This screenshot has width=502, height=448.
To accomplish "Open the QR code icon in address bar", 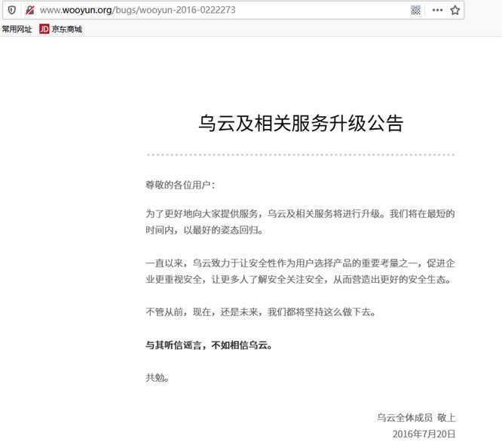I will pyautogui.click(x=415, y=11).
